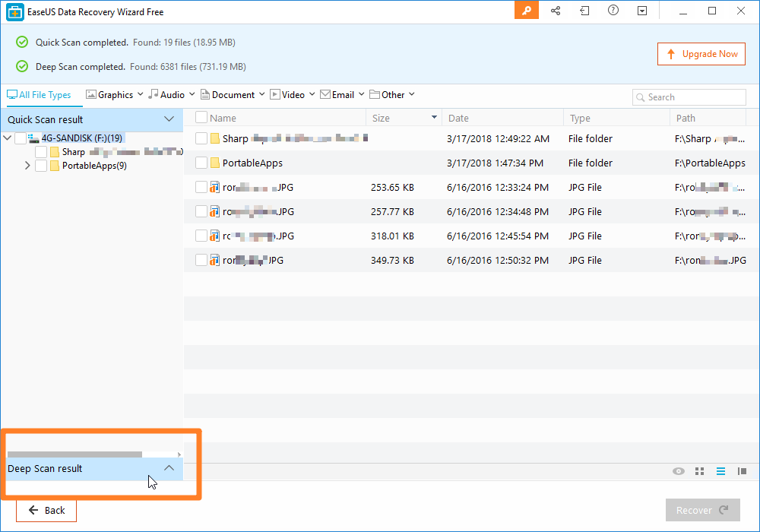
Task: Sort by the Date column header
Action: click(x=502, y=118)
